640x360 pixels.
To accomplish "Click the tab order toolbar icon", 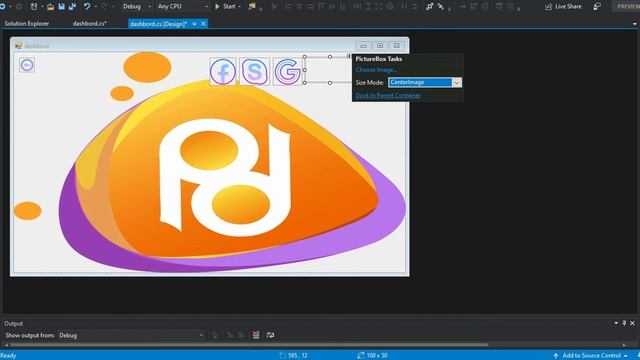I will point(429,7).
